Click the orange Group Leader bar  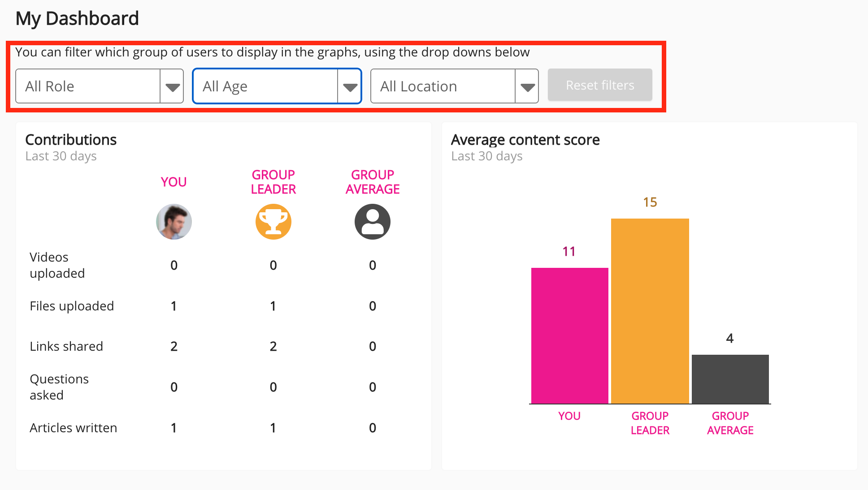(650, 311)
